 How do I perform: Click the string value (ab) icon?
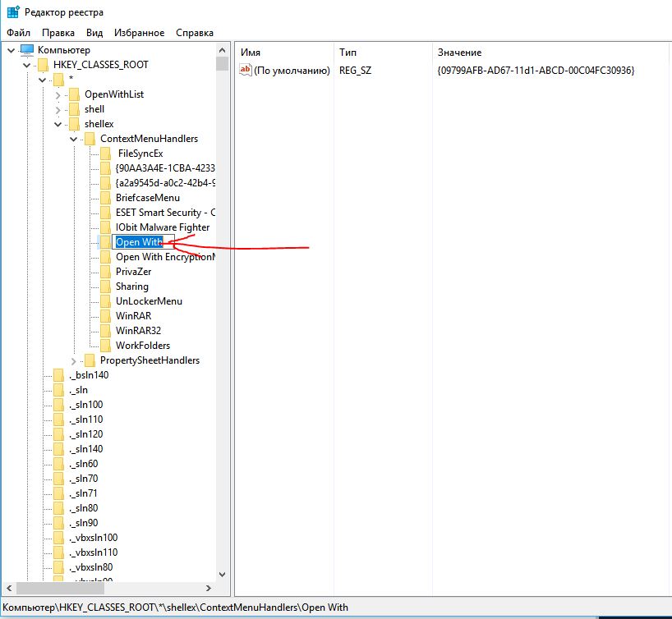coord(246,70)
